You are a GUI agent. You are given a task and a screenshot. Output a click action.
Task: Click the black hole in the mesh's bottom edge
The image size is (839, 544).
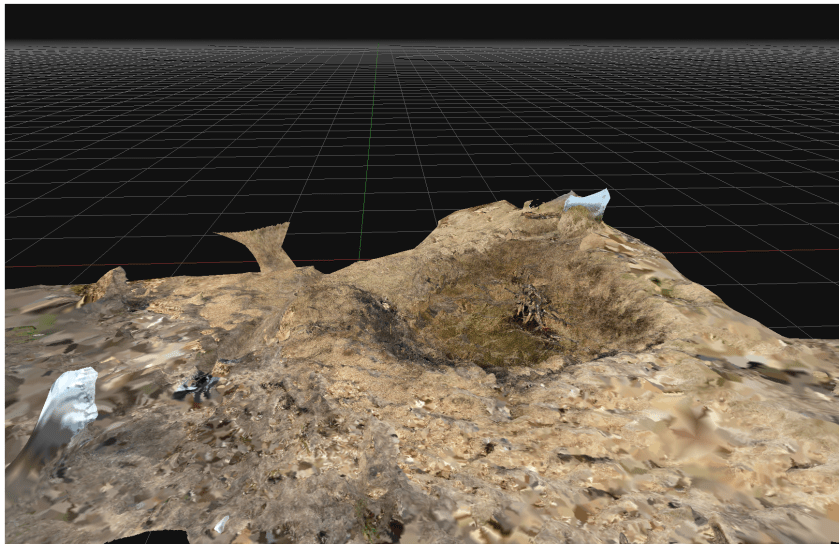click(148, 537)
